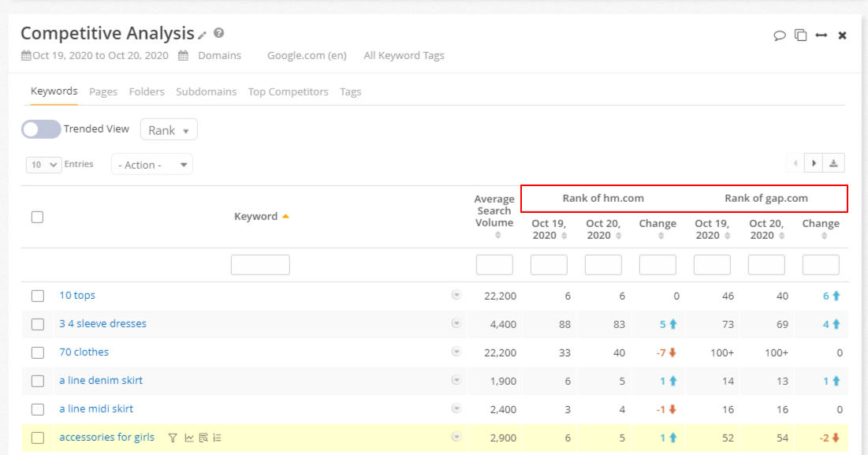The width and height of the screenshot is (868, 455).
Task: Check the a line midi skirt row
Action: pos(38,409)
